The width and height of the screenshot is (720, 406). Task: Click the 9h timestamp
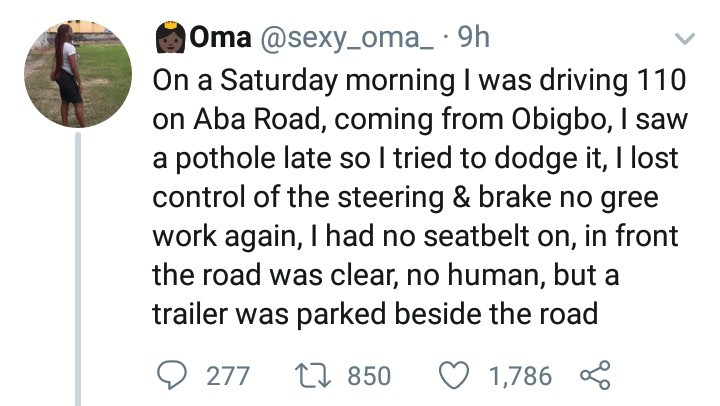click(472, 40)
